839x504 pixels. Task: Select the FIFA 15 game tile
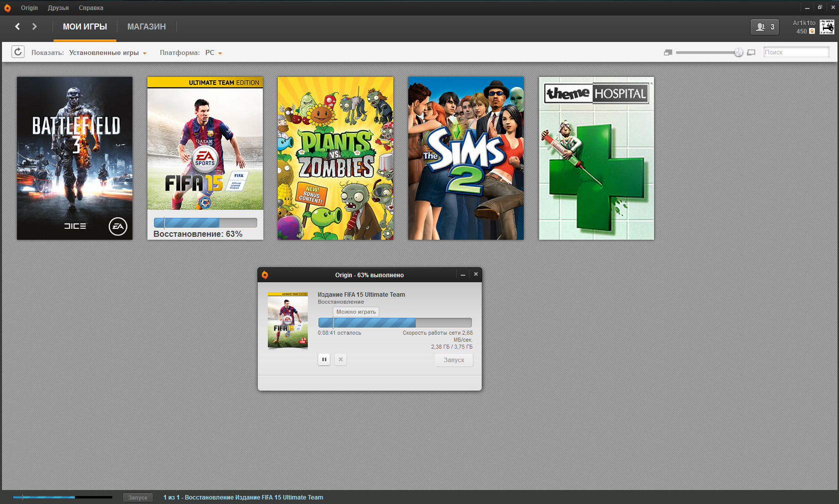click(x=205, y=158)
